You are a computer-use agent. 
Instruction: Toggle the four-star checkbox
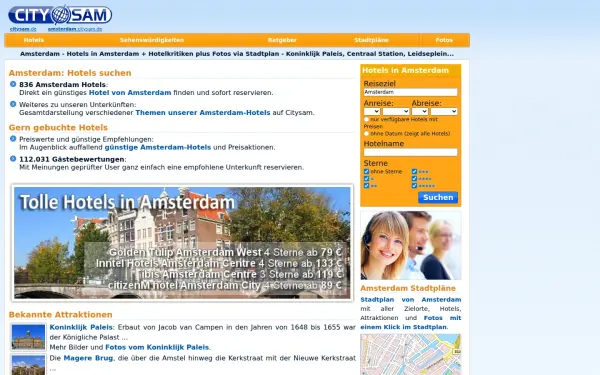coord(414,179)
